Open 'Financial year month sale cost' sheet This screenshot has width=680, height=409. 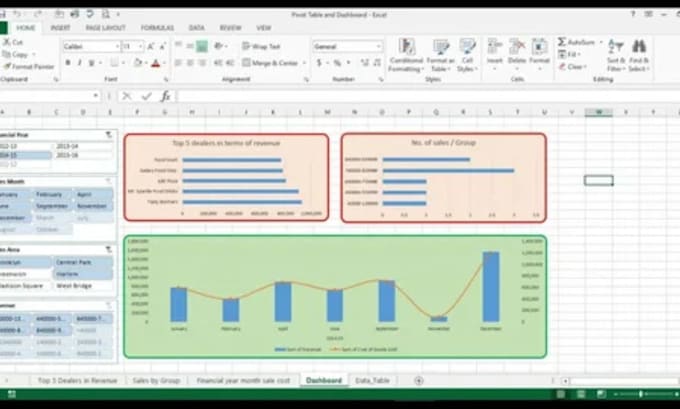pyautogui.click(x=243, y=380)
